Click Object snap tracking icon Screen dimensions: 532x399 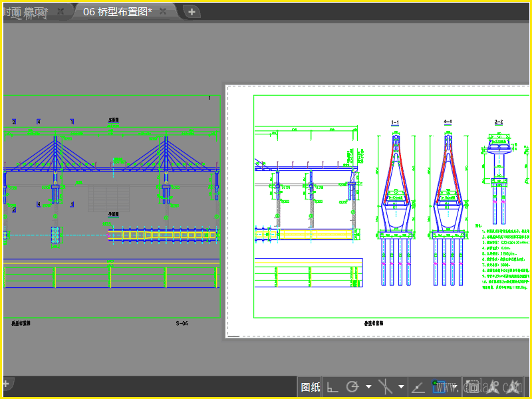click(419, 386)
